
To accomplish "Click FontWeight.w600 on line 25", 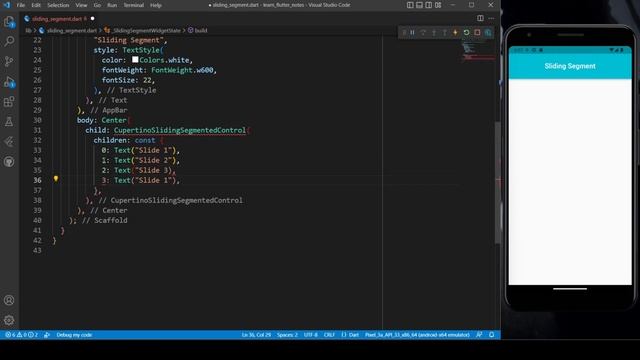I will (182, 70).
